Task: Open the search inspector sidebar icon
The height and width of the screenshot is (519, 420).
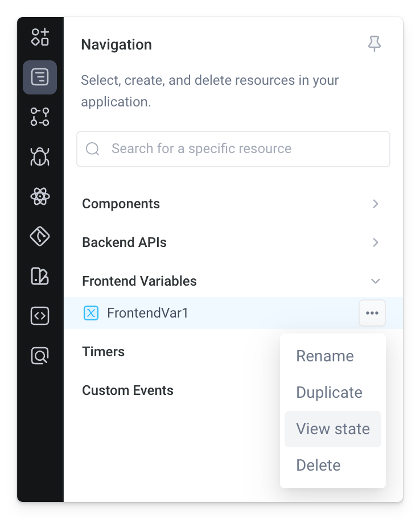Action: click(40, 356)
